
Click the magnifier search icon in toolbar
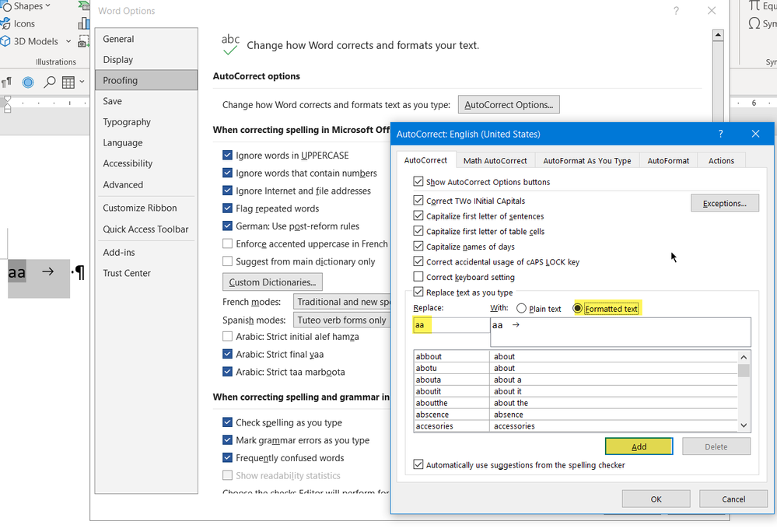click(x=49, y=82)
